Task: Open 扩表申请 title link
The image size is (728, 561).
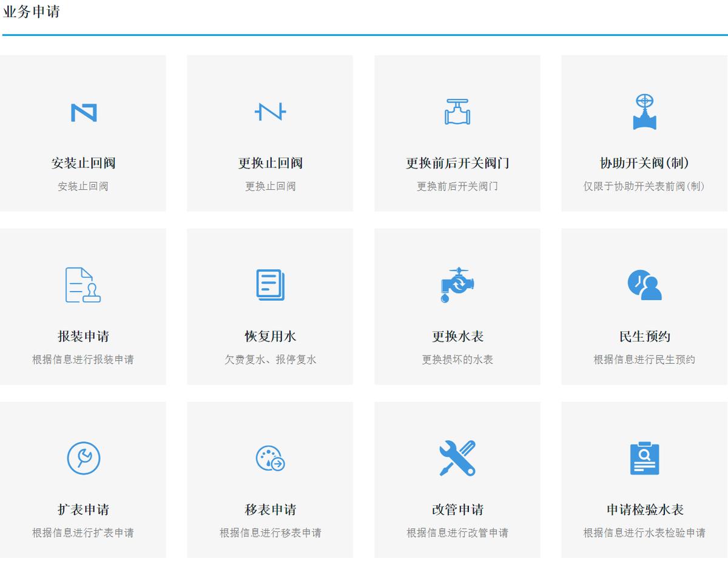Action: click(83, 509)
